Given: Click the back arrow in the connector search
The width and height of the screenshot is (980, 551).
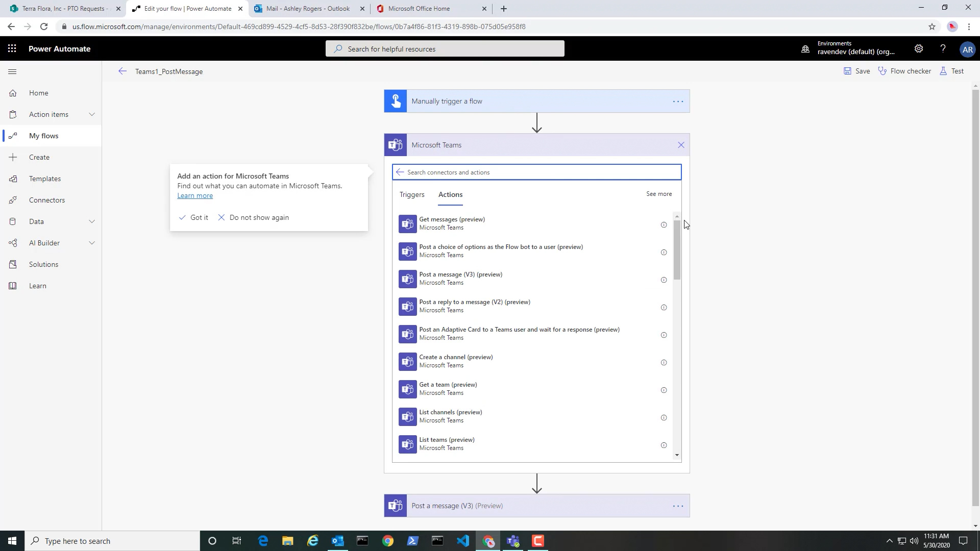Looking at the screenshot, I should (400, 172).
